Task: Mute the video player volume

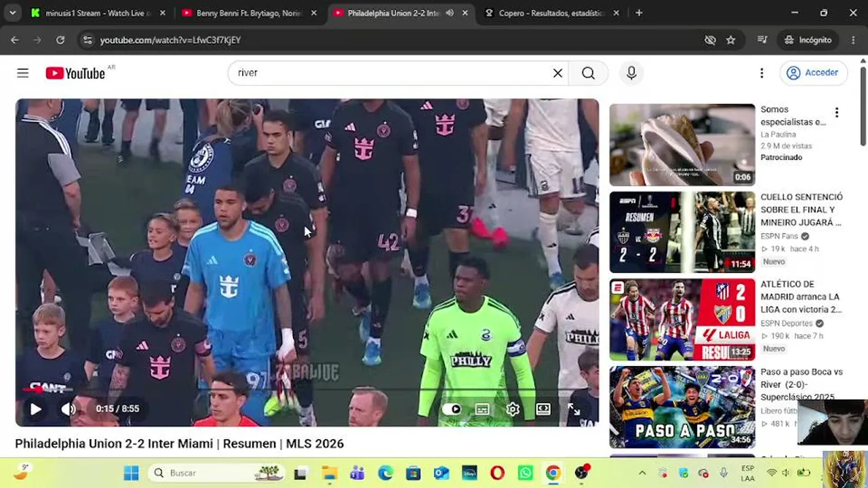Action: click(68, 409)
